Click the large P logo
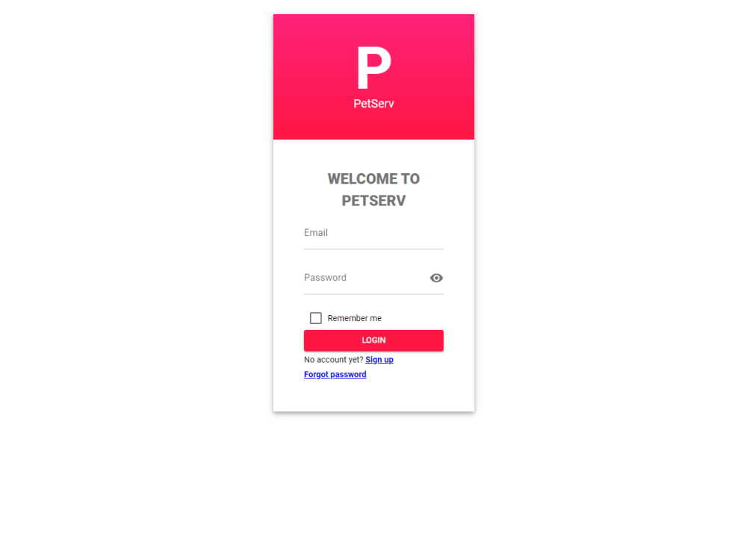 coord(374,68)
